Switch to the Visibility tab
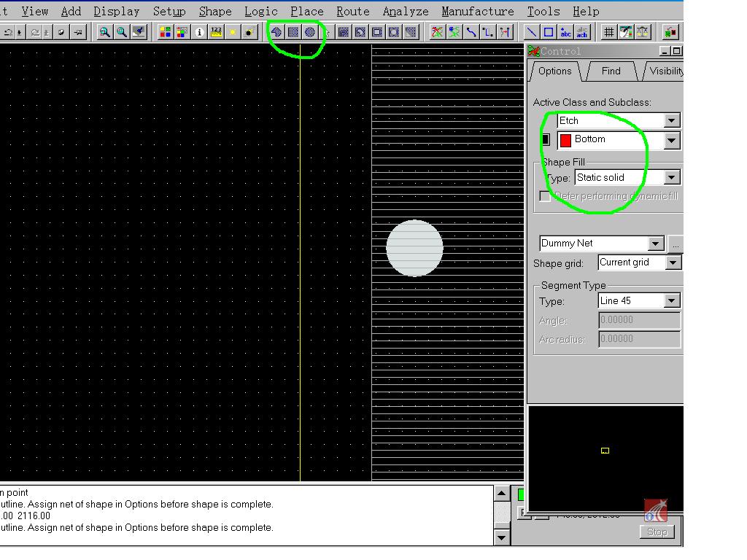The image size is (747, 560). pyautogui.click(x=664, y=71)
